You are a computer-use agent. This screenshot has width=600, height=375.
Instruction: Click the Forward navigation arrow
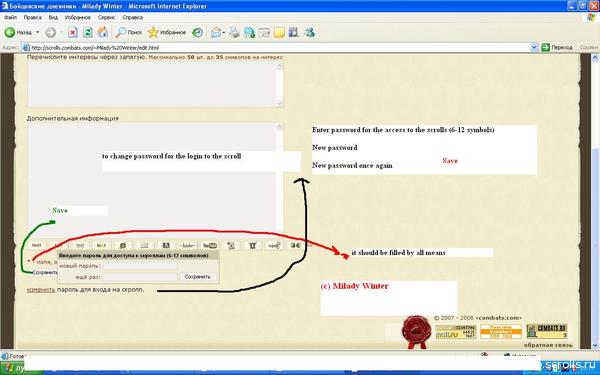pyautogui.click(x=51, y=33)
